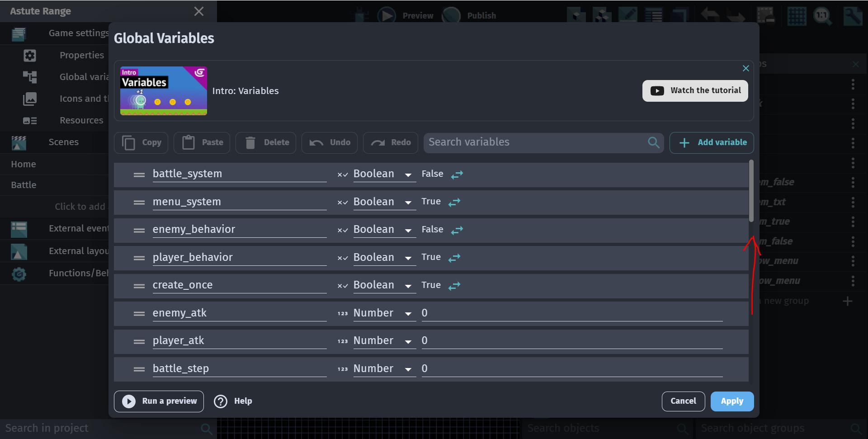868x439 pixels.
Task: Click the 1:1 zoom icon in top toolbar
Action: (822, 16)
